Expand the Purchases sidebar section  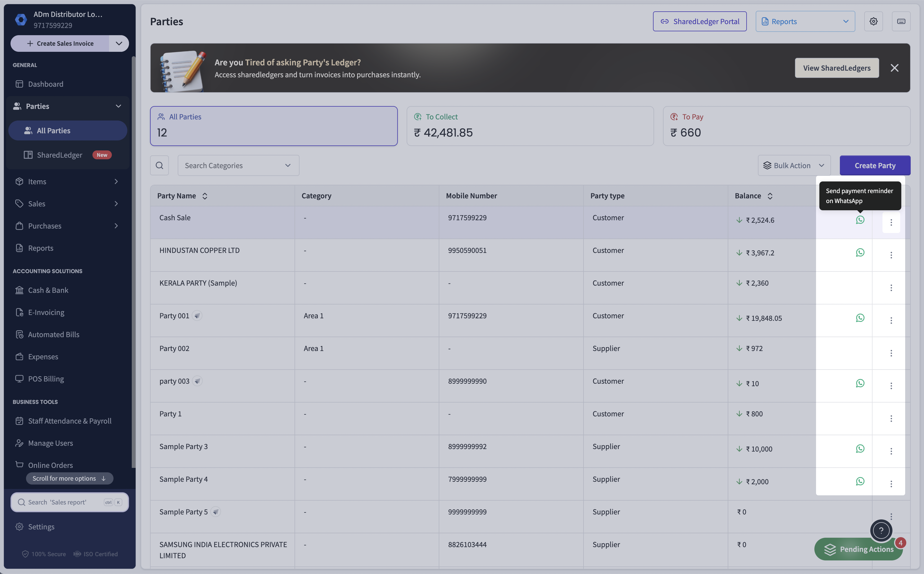point(116,225)
